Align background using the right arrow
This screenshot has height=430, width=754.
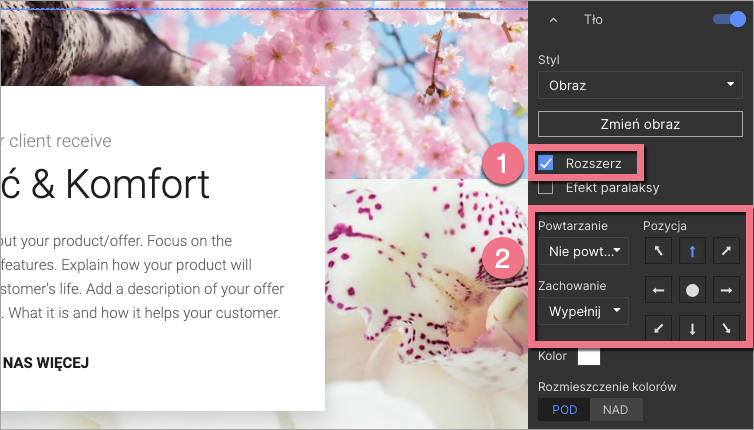tap(726, 290)
